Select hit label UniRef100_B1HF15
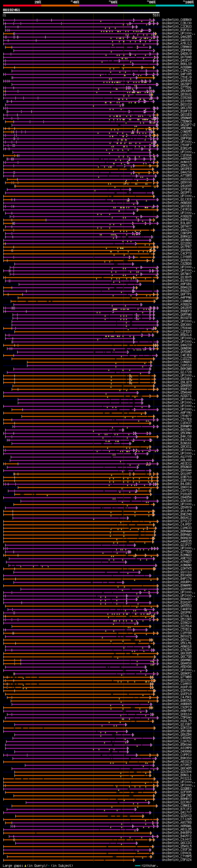Screen dimensions: 197x868 pos(177,111)
